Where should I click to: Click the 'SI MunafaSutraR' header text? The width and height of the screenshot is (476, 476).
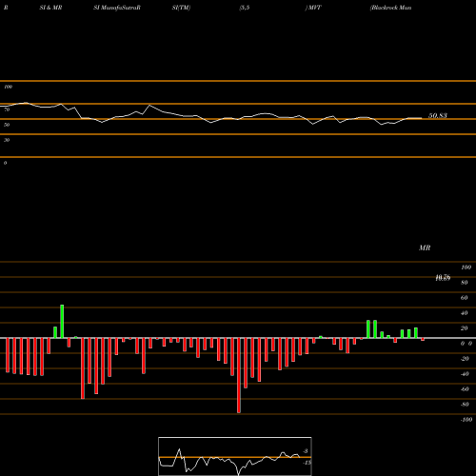pos(117,8)
